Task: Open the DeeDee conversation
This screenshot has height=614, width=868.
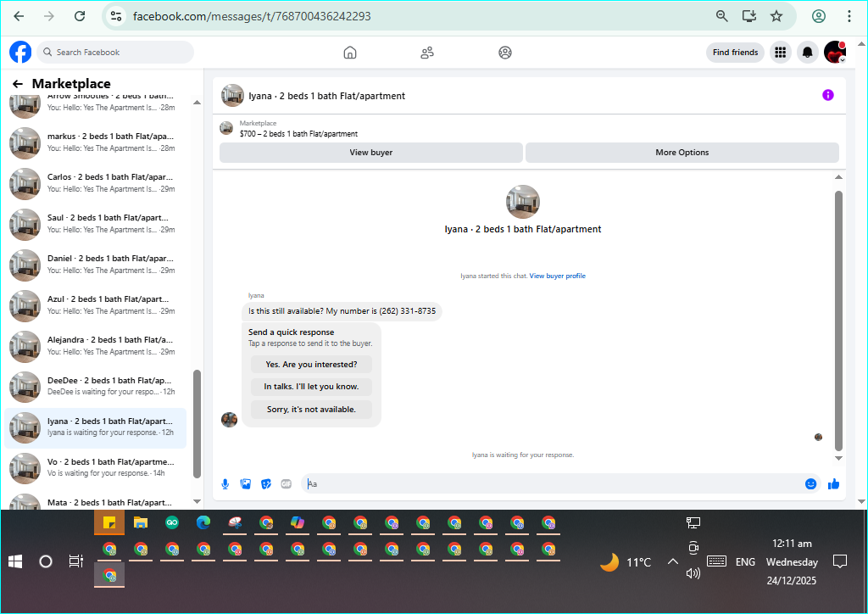Action: coord(95,387)
